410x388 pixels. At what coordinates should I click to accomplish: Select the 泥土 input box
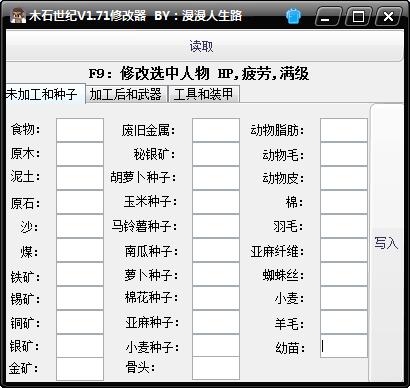click(x=80, y=178)
